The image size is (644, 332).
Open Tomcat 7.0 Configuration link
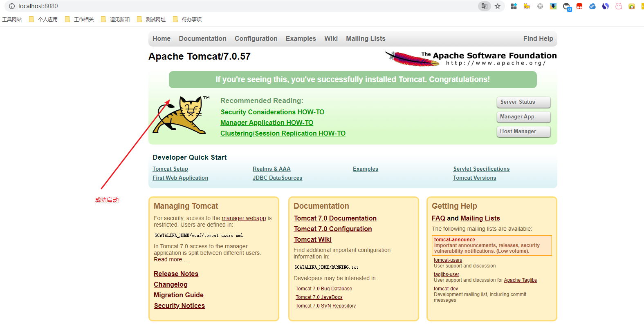pyautogui.click(x=333, y=229)
